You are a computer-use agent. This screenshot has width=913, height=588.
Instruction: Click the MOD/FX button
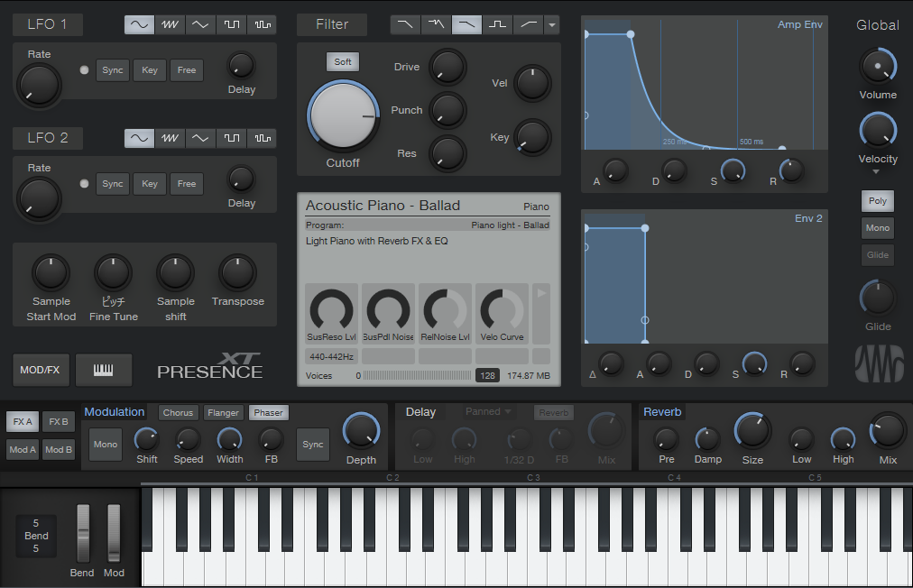click(40, 370)
